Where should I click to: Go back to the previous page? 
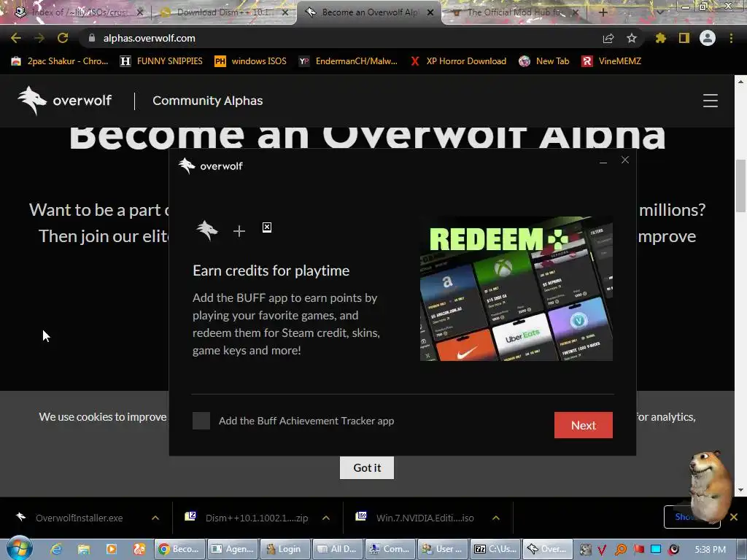[x=16, y=38]
